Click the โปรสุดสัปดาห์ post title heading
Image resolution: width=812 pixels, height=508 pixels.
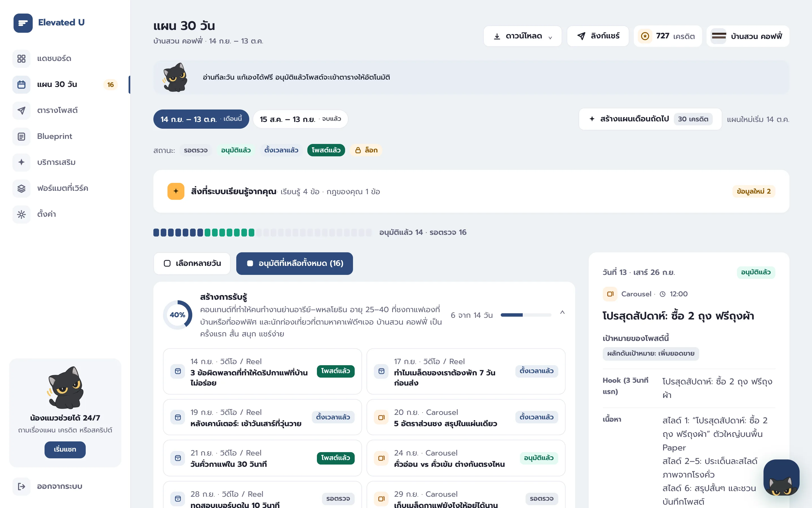678,316
